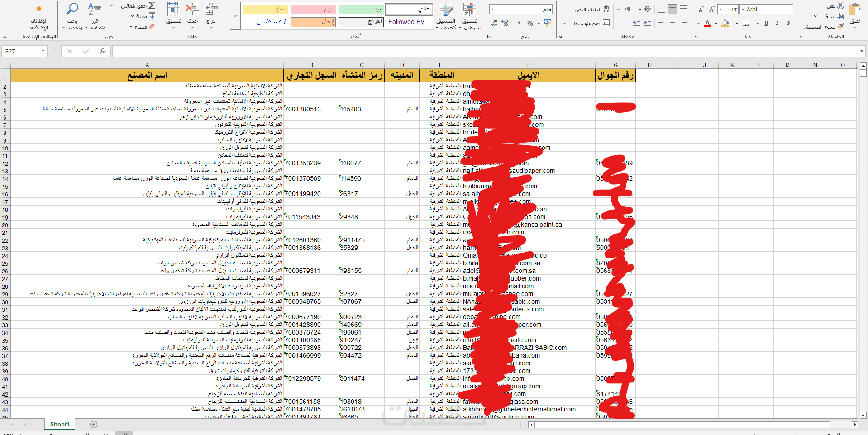This screenshot has width=868, height=435.
Task: Expand the formula bar
Action: click(x=861, y=51)
